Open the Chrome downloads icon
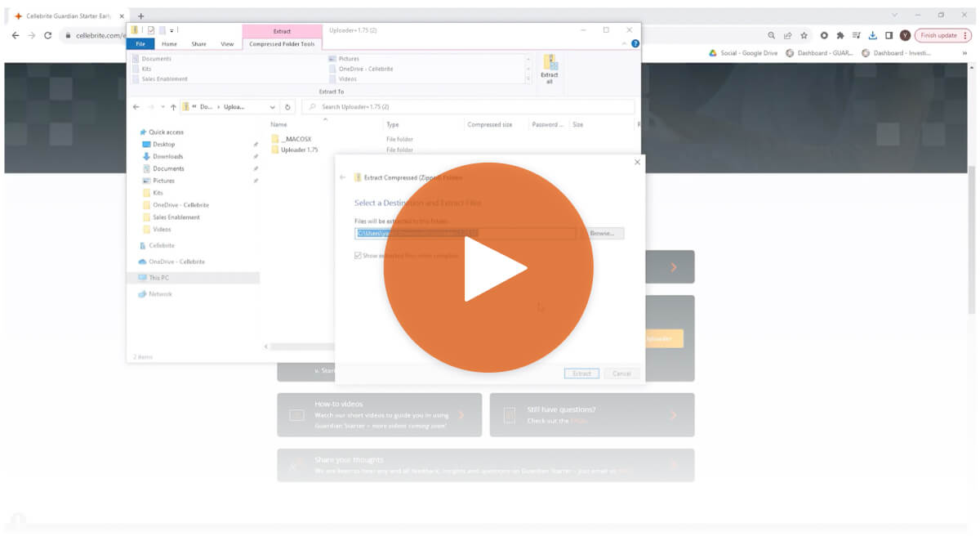Viewport: 980px width, 541px height. 872,35
